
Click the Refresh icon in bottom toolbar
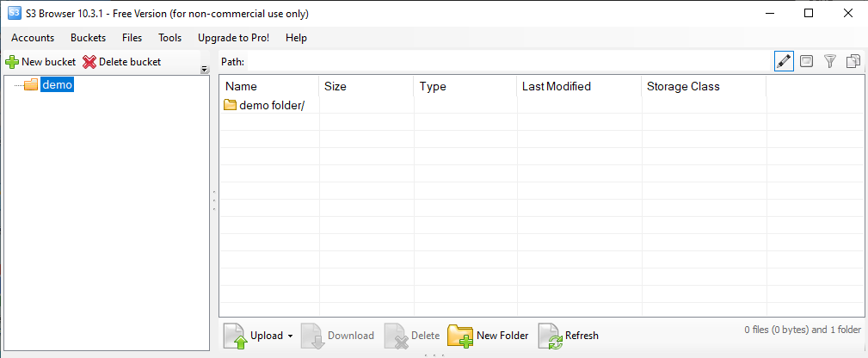(550, 336)
